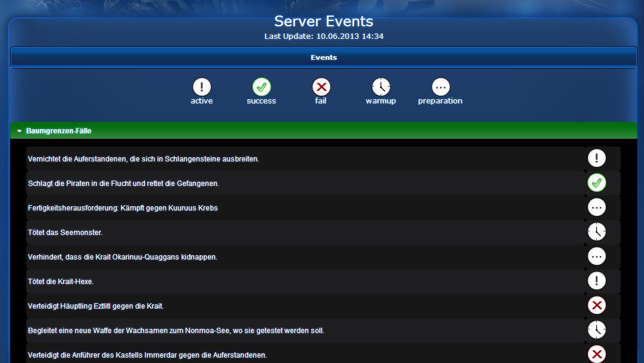Select the Events tab bar
The height and width of the screenshot is (363, 644).
coord(324,57)
